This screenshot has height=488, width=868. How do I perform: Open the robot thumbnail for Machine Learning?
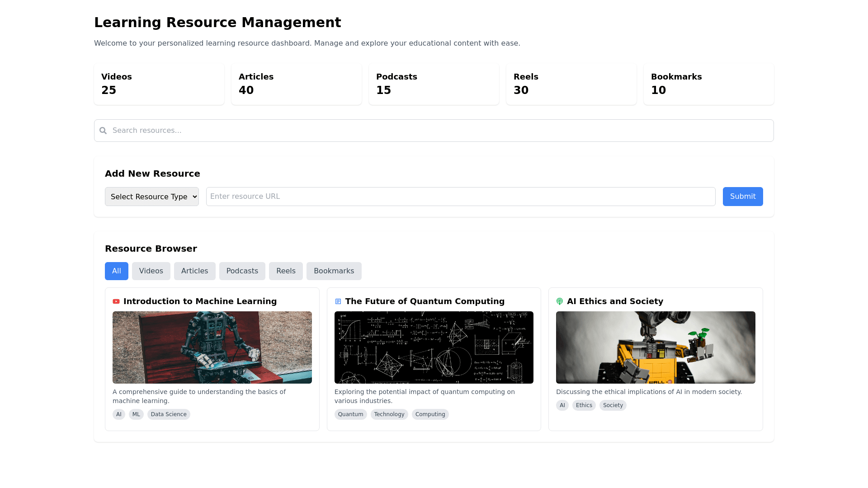pos(212,347)
